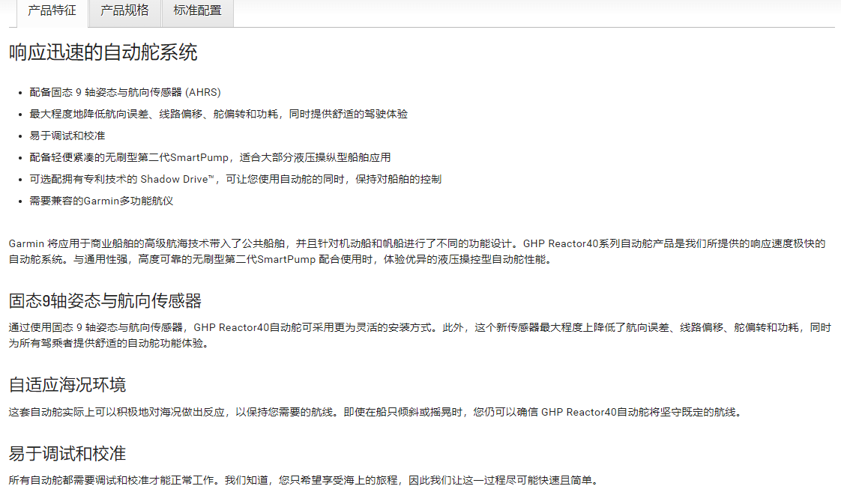Image resolution: width=841 pixels, height=504 pixels.
Task: Click the (AHRS) abbreviation in first bullet
Action: click(203, 92)
